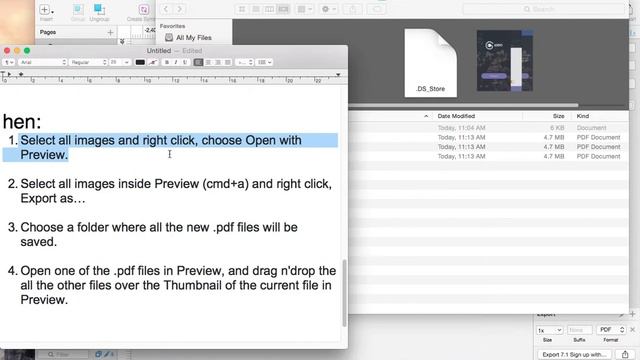Select the dark app screenshot in Cover Flow
The image size is (640, 360).
pos(505,60)
